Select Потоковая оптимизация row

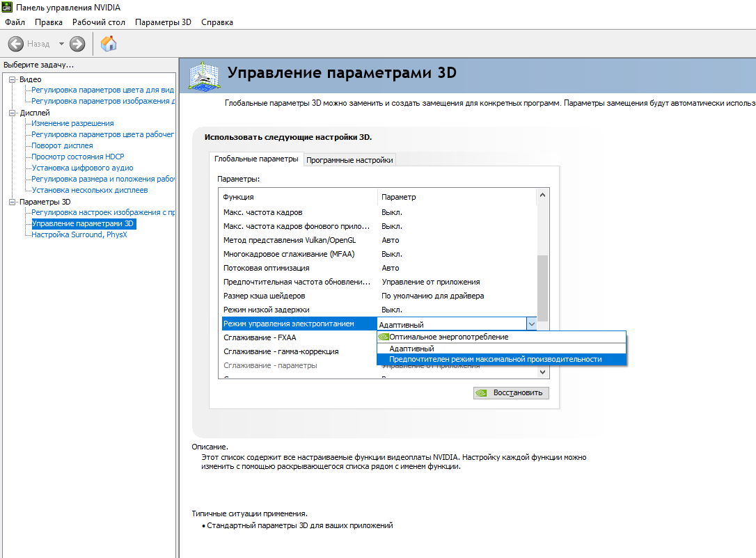379,269
